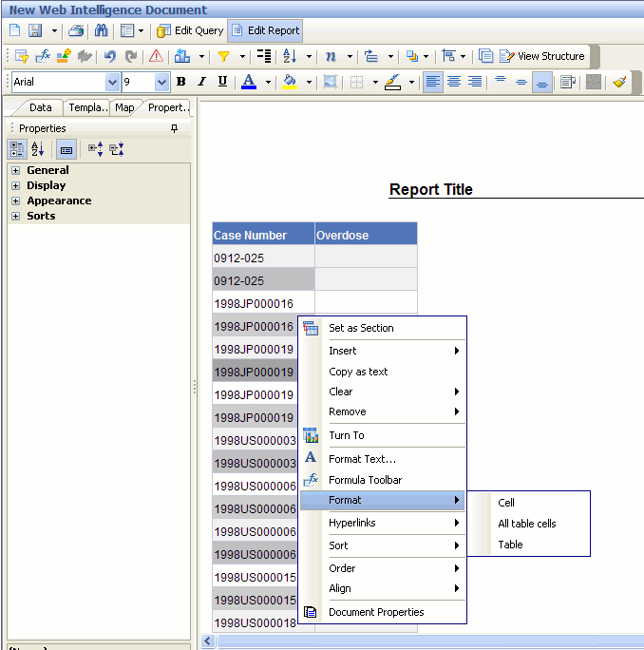Click horizontal scrollbar left arrow
Image resolution: width=644 pixels, height=650 pixels.
coord(208,640)
